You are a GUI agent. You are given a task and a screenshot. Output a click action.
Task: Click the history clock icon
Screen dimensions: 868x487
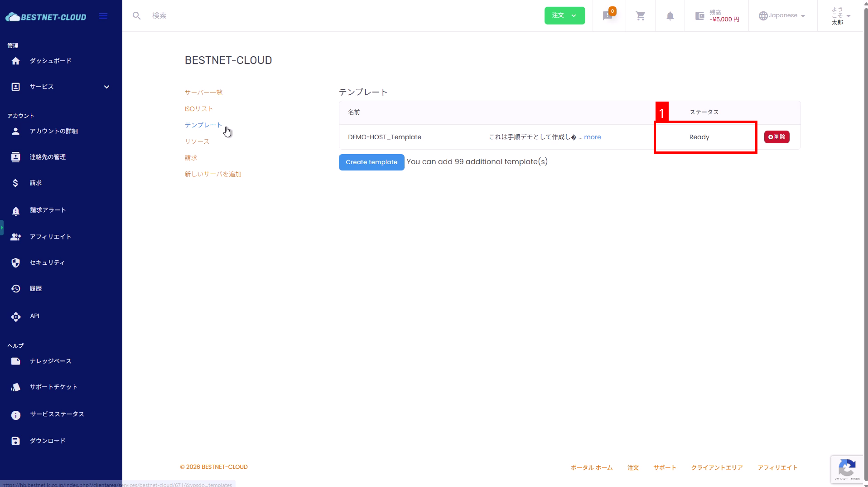(x=16, y=289)
